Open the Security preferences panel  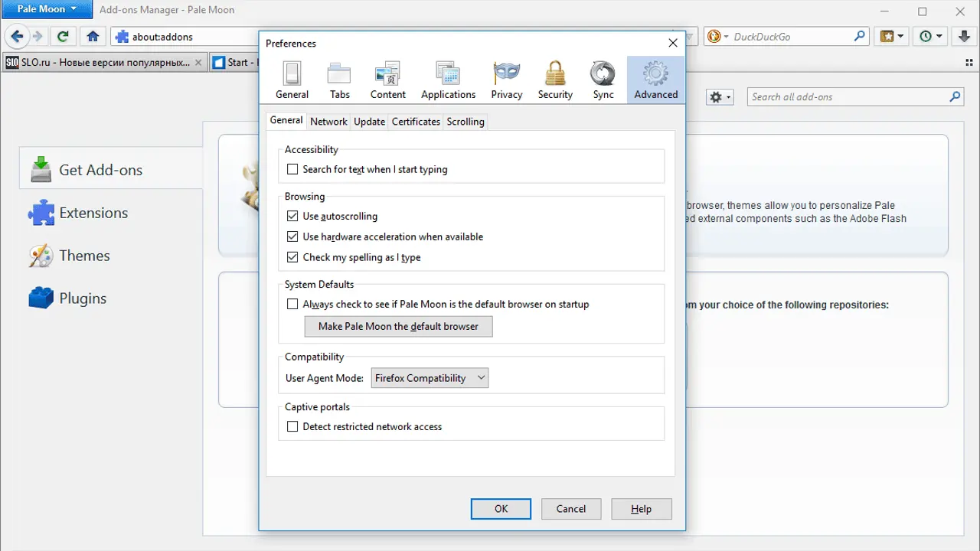[x=555, y=80]
